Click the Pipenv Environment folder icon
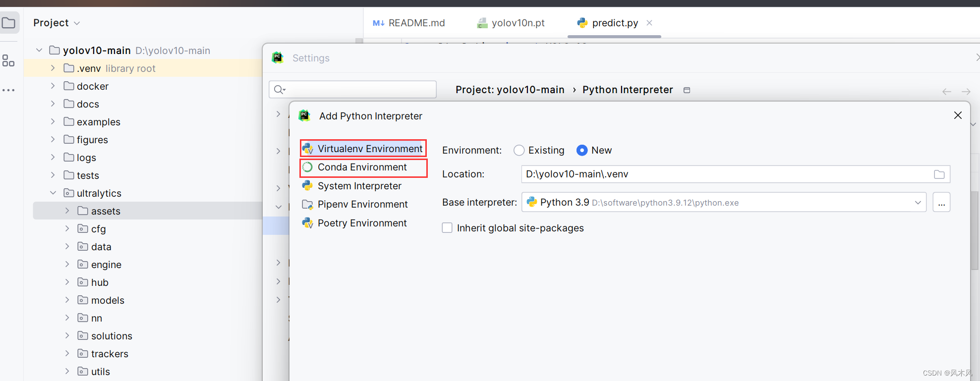980x381 pixels. tap(307, 204)
